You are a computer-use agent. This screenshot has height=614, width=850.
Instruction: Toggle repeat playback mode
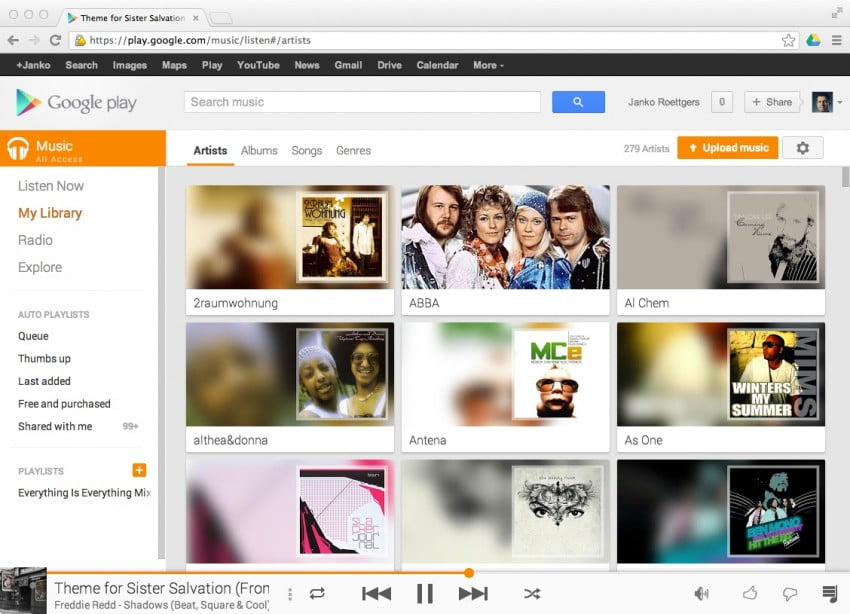pos(317,594)
